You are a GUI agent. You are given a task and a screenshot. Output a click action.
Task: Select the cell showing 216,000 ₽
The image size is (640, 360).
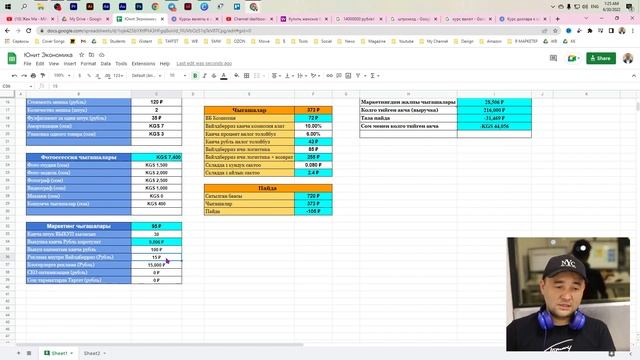point(494,110)
